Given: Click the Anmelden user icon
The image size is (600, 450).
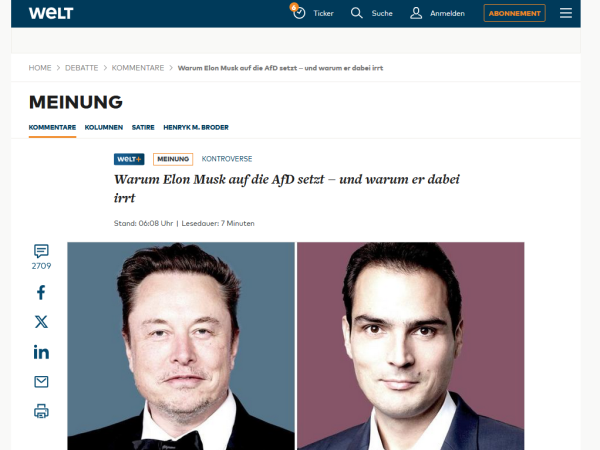Looking at the screenshot, I should 416,13.
